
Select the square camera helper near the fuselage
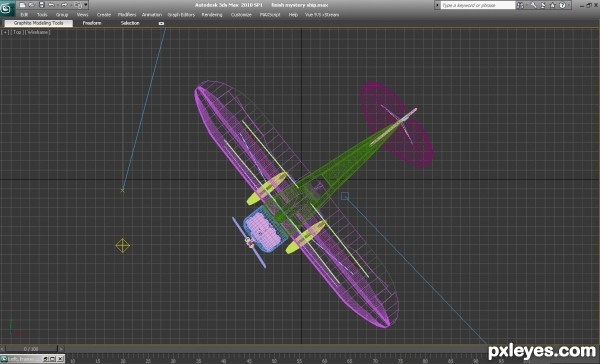345,196
